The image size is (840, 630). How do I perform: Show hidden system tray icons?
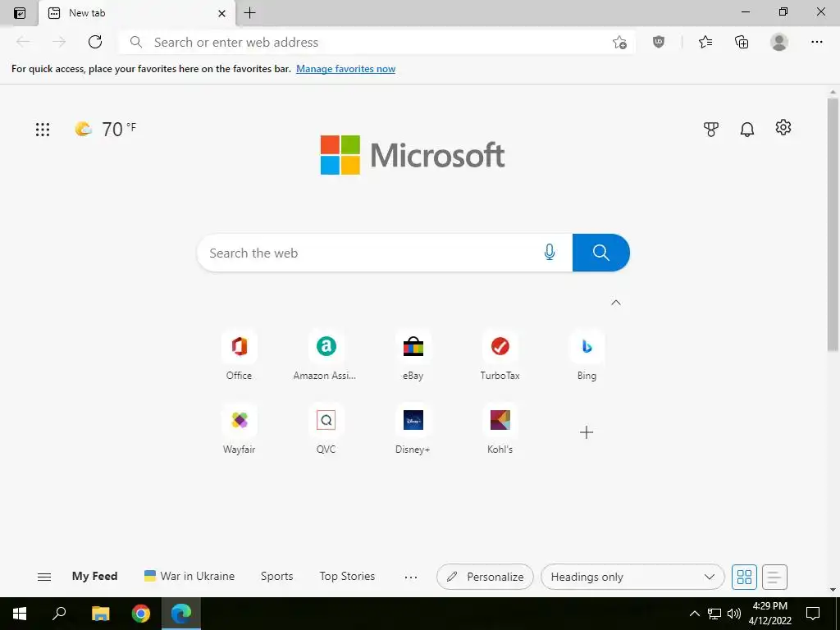(694, 614)
